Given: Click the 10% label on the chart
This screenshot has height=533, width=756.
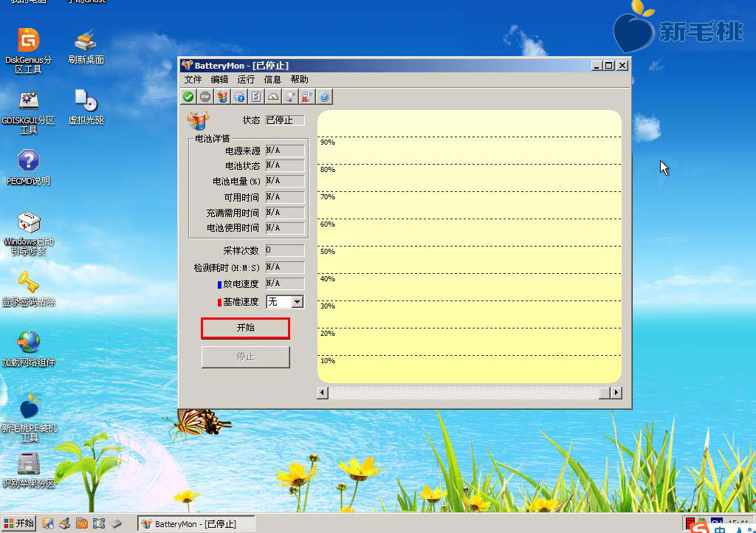Looking at the screenshot, I should [327, 361].
